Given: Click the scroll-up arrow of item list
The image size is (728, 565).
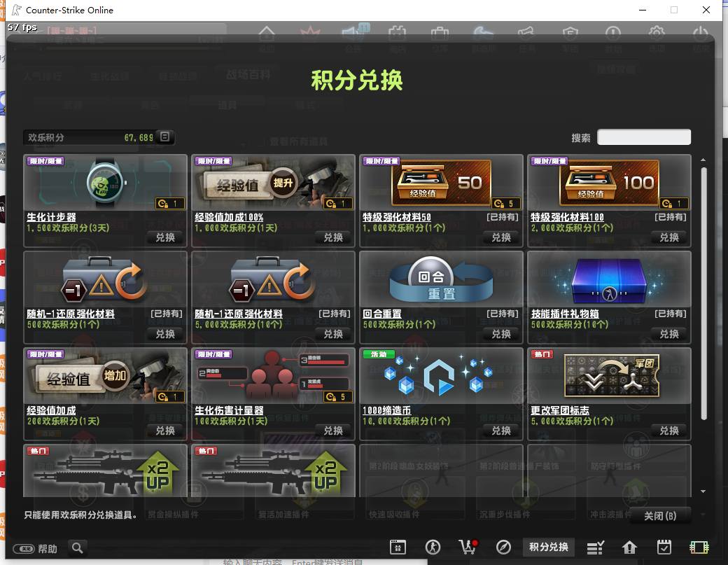Looking at the screenshot, I should coord(703,160).
